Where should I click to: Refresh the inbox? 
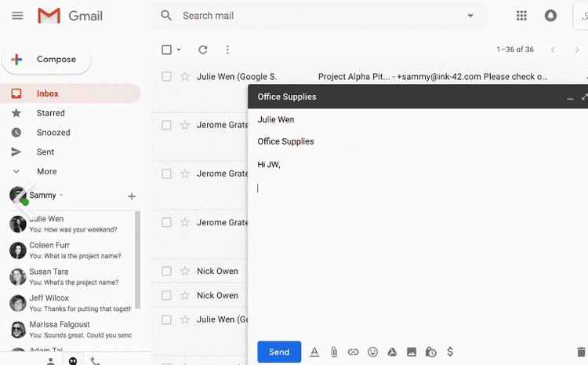(203, 49)
